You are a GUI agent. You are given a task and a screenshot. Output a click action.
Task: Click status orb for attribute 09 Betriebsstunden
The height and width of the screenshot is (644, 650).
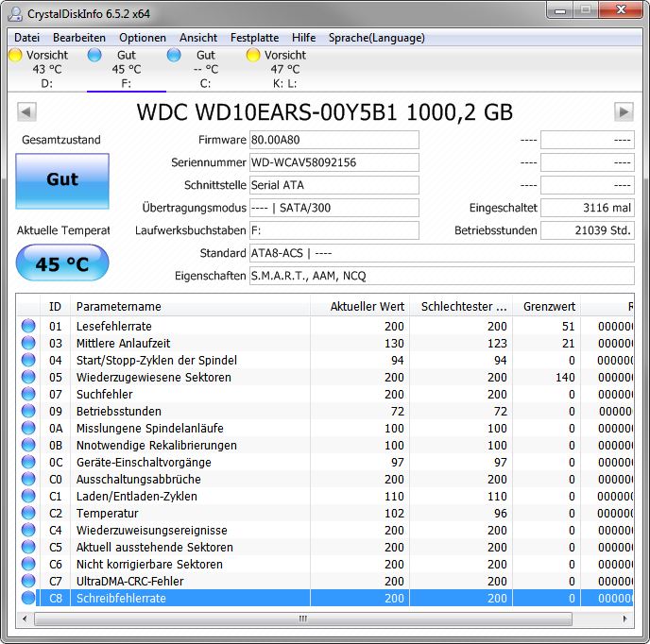(28, 411)
